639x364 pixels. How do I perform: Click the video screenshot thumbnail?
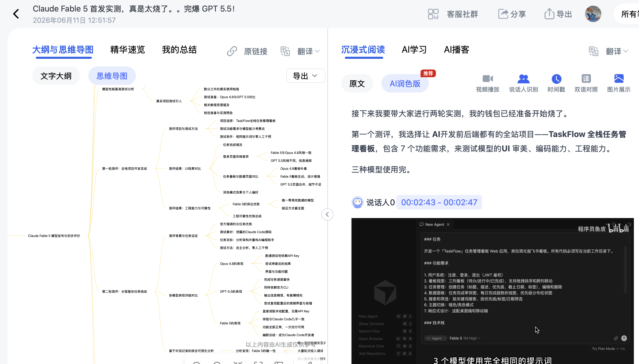click(492, 291)
